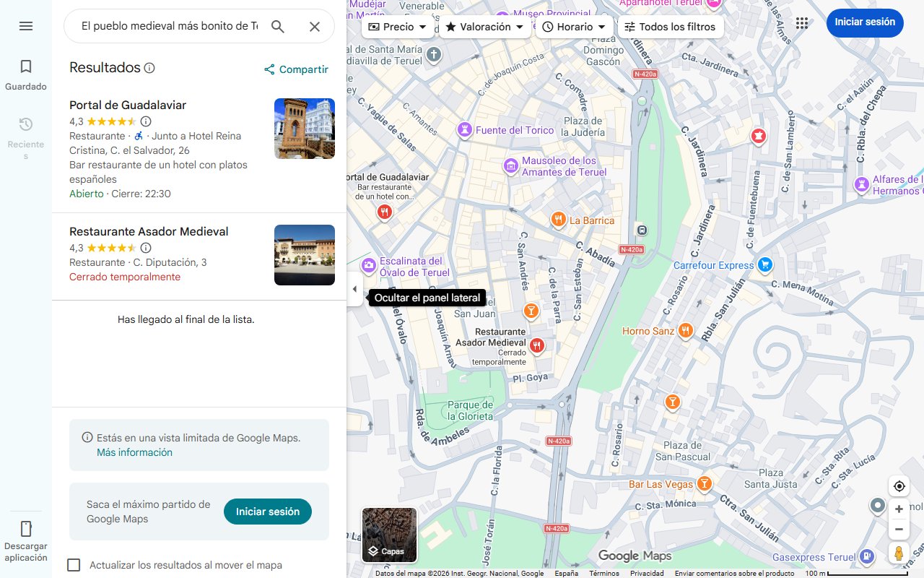Center map on my location
Viewport: 924px width, 578px height.
(x=899, y=486)
